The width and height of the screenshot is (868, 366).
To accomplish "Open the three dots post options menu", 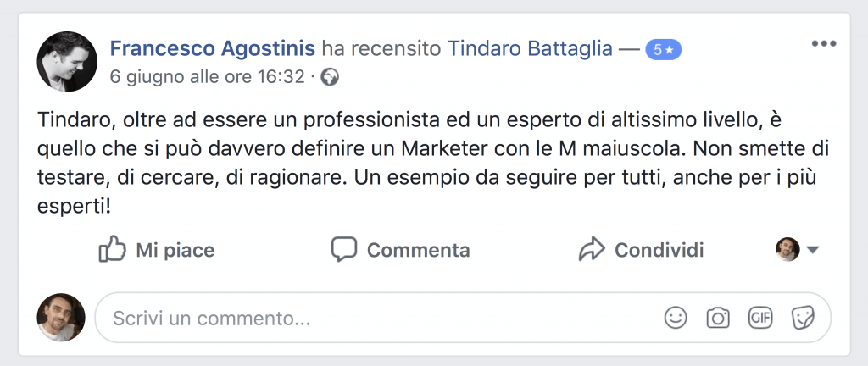I will [x=824, y=44].
